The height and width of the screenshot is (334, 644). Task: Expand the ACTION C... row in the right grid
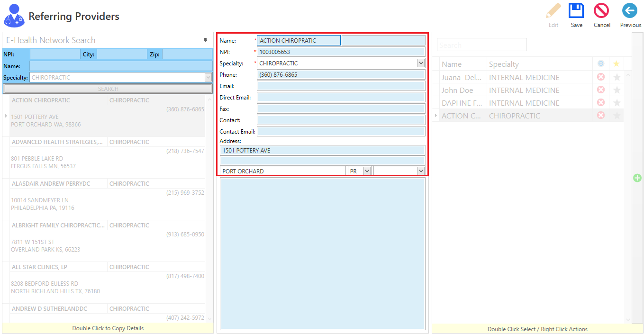pyautogui.click(x=435, y=115)
